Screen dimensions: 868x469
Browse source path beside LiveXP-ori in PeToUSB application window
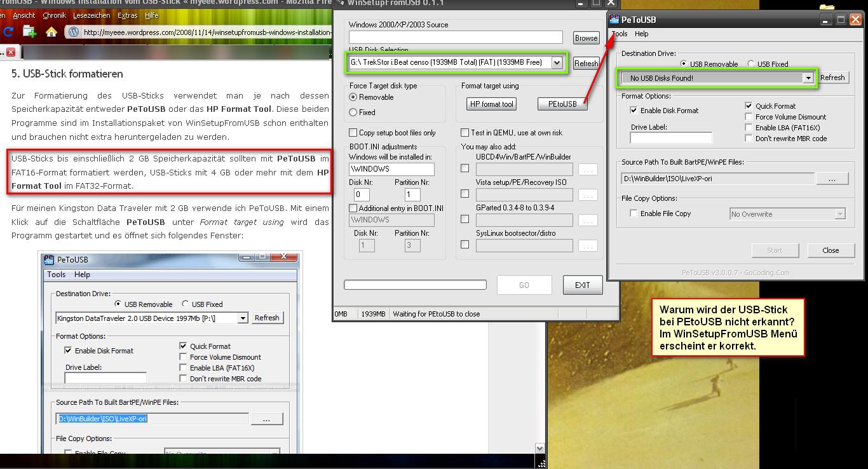832,179
